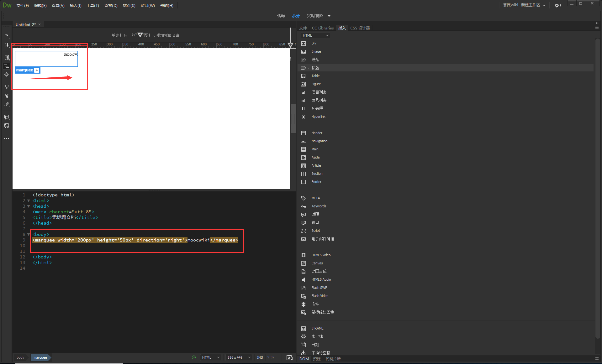Open the 886 x 449 window size dropdown

[x=239, y=357]
